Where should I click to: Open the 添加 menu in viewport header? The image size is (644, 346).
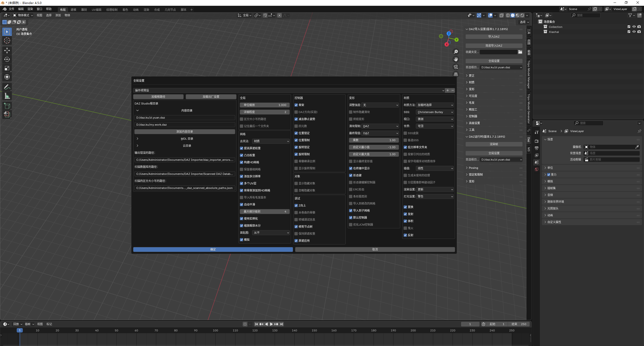pyautogui.click(x=58, y=15)
